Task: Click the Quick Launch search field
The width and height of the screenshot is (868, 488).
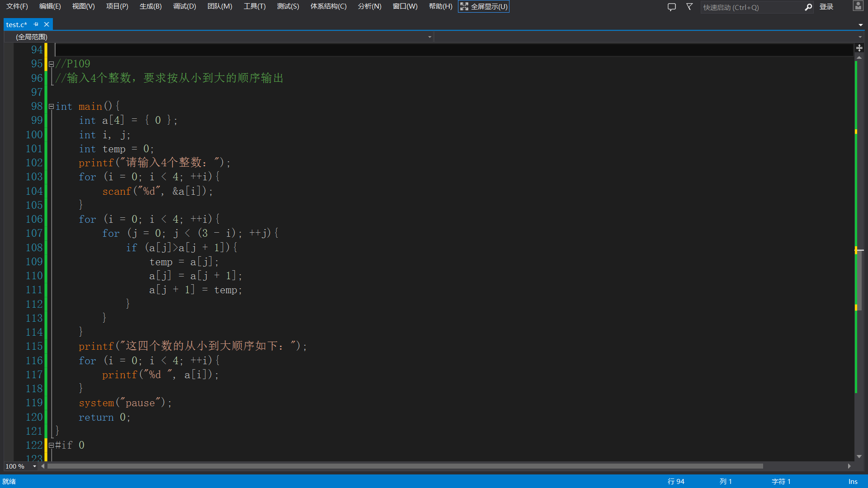Action: point(750,7)
